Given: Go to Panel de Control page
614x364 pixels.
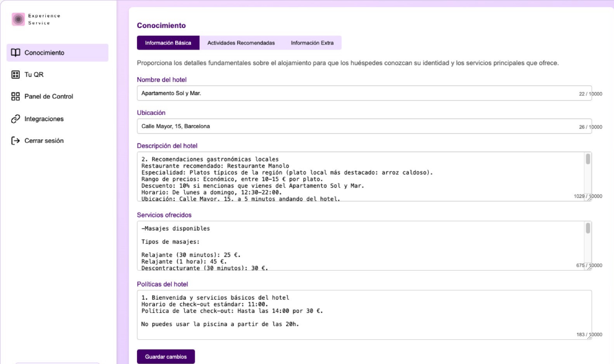Looking at the screenshot, I should tap(49, 96).
